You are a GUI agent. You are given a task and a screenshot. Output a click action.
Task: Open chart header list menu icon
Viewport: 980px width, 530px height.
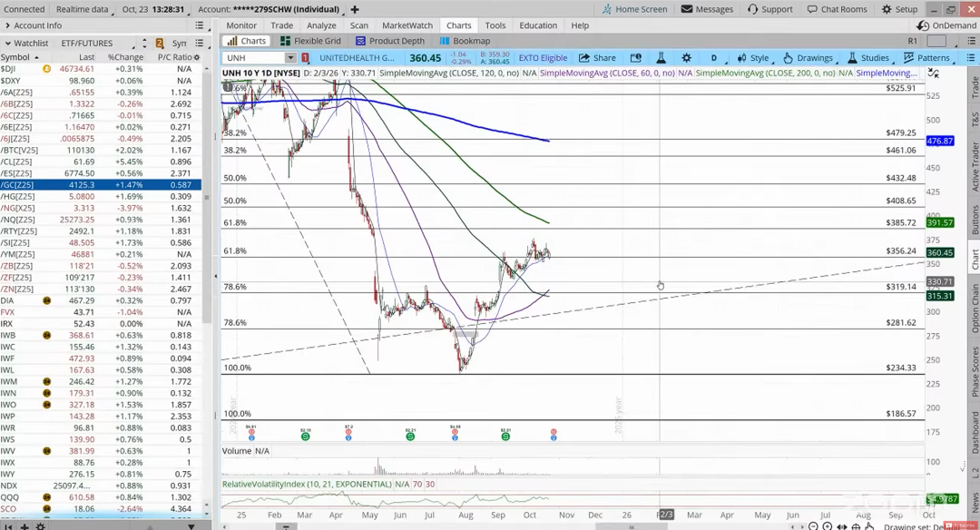point(971,57)
